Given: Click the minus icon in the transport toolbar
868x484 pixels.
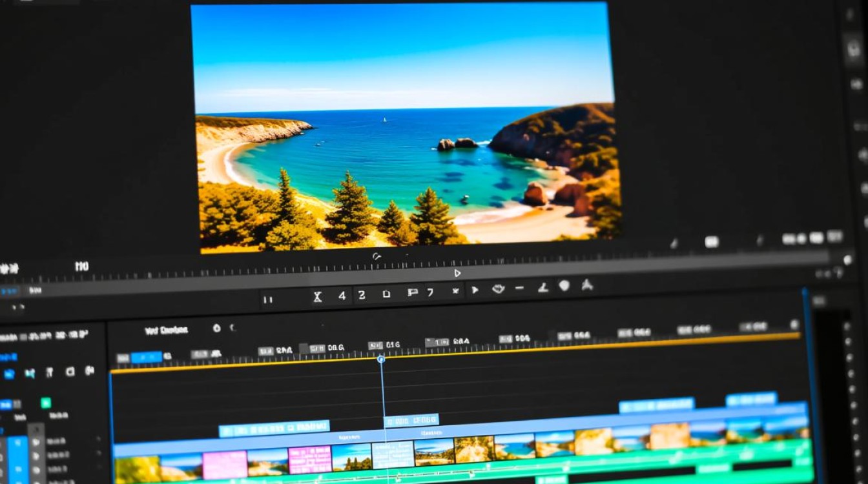Looking at the screenshot, I should tap(519, 288).
